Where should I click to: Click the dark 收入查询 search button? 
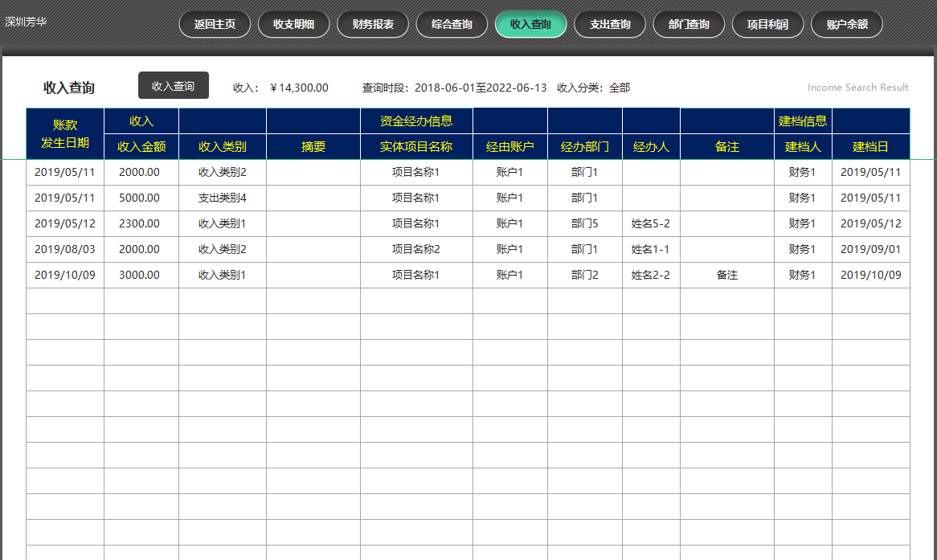click(x=174, y=85)
